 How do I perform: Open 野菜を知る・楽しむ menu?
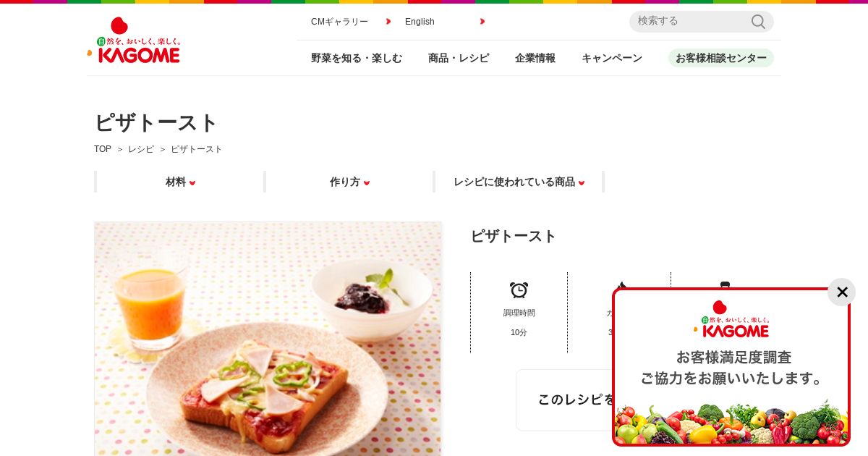click(x=357, y=59)
